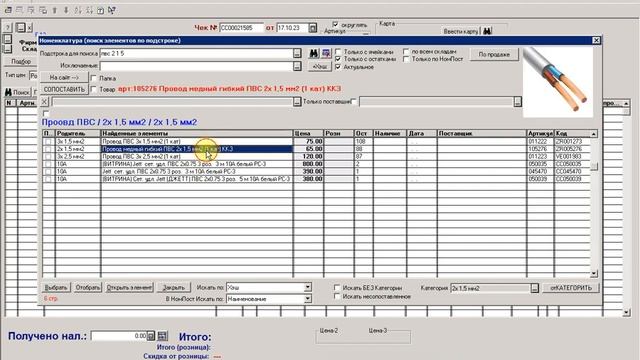Click the move row up arrow in top toolbar
Screen dimensions: 640x360
54,10
